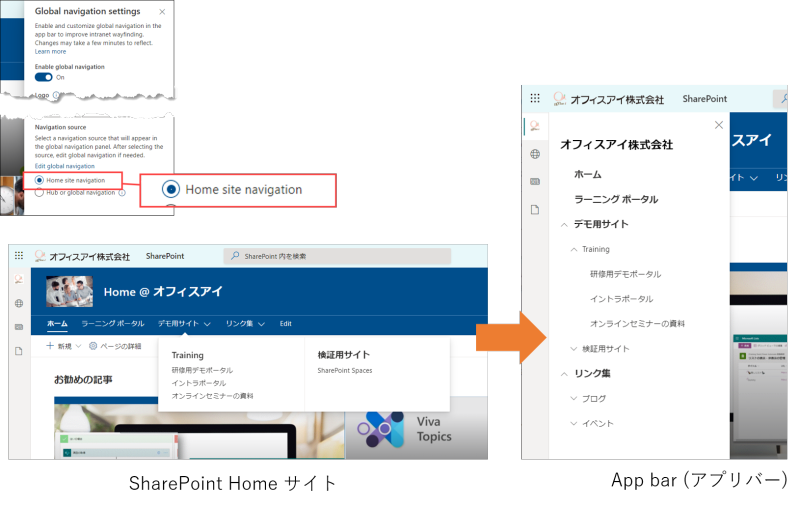Image resolution: width=800 pixels, height=507 pixels.
Task: Select the small Home site navigation radio
Action: pos(39,180)
